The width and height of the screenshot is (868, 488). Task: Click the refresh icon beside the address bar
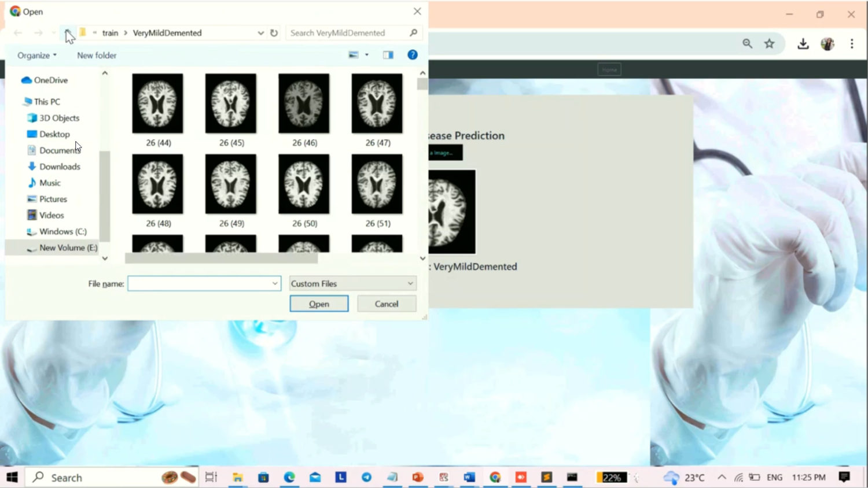pyautogui.click(x=274, y=33)
